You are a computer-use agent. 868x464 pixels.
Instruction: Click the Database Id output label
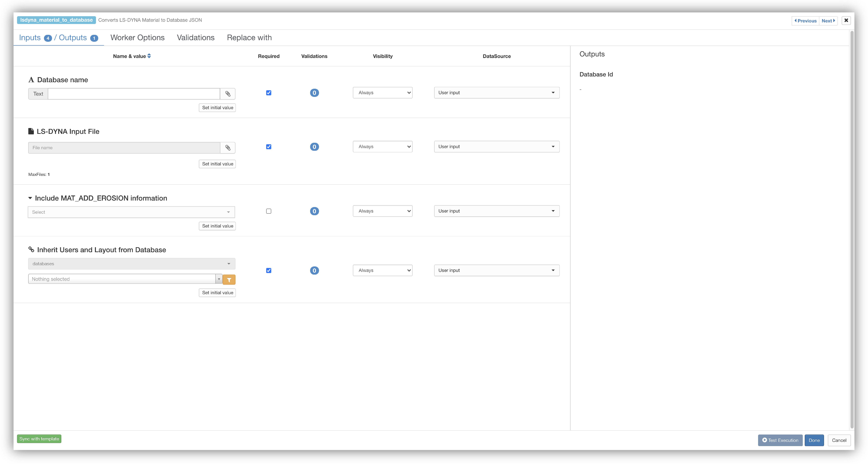coord(596,74)
